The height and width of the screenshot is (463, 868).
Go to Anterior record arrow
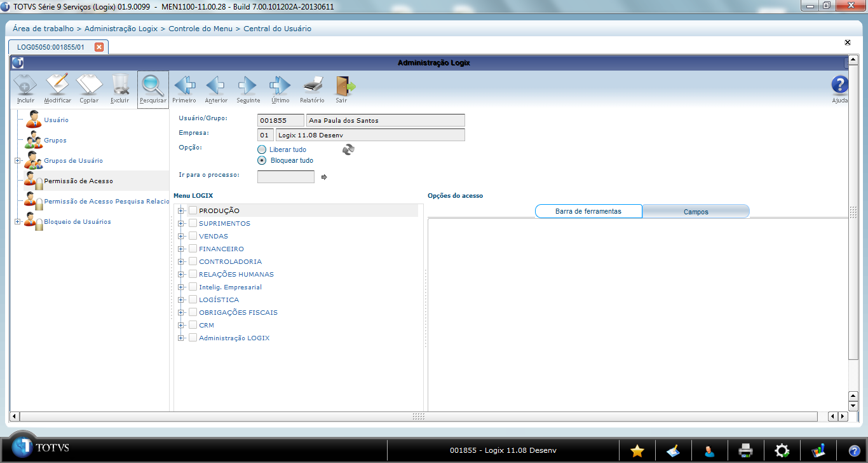(216, 88)
